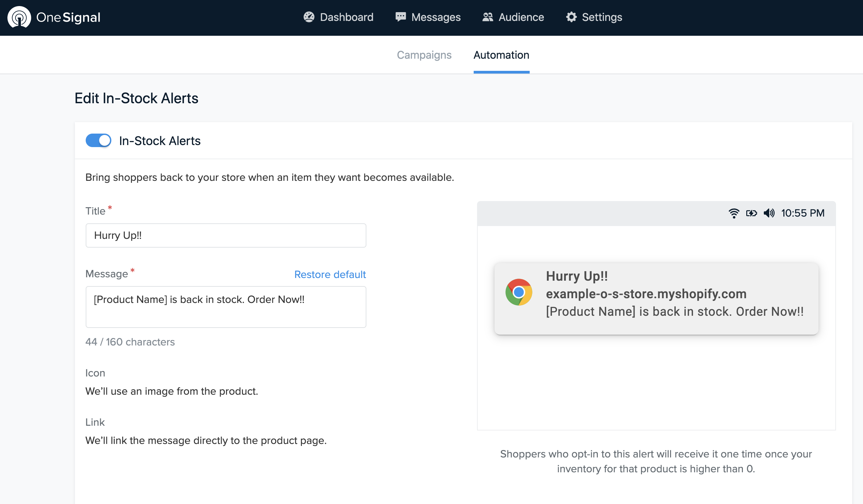863x504 pixels.
Task: Click the volume speaker icon in preview
Action: click(x=769, y=213)
